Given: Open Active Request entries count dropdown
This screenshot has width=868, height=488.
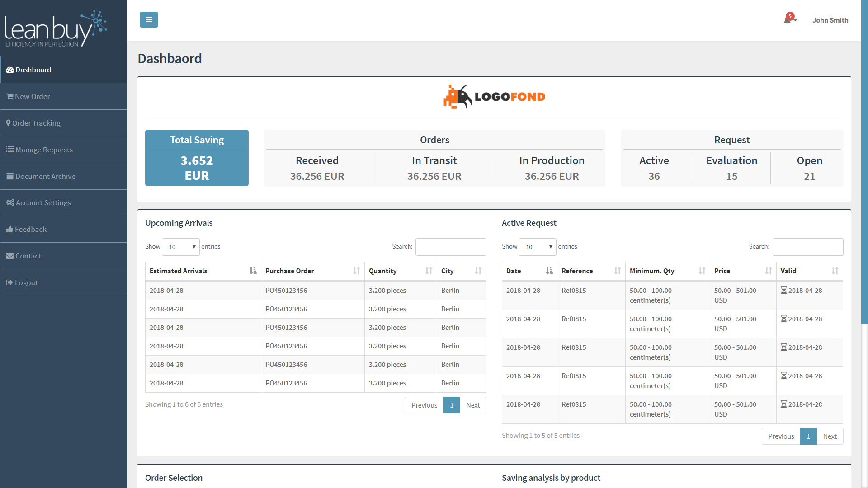Looking at the screenshot, I should point(538,247).
